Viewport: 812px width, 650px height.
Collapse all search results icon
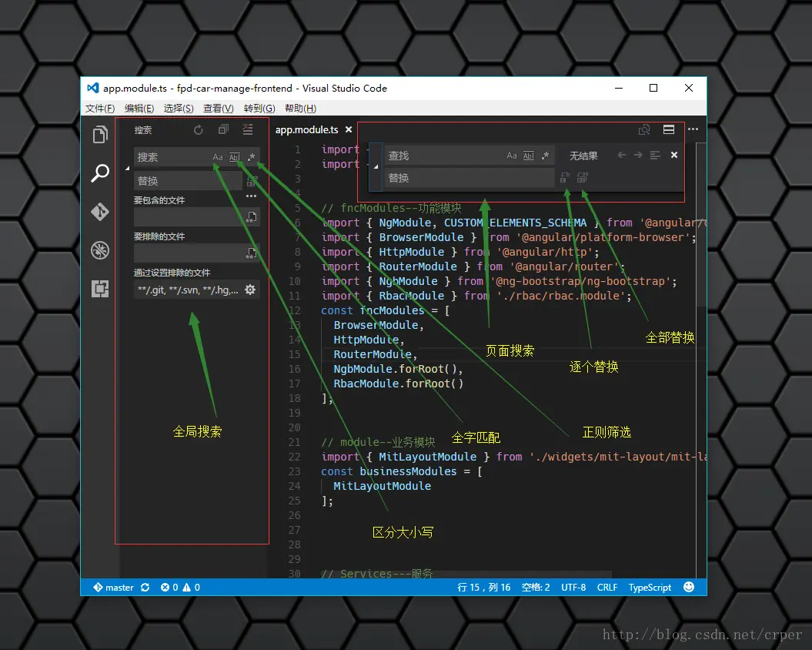[223, 129]
